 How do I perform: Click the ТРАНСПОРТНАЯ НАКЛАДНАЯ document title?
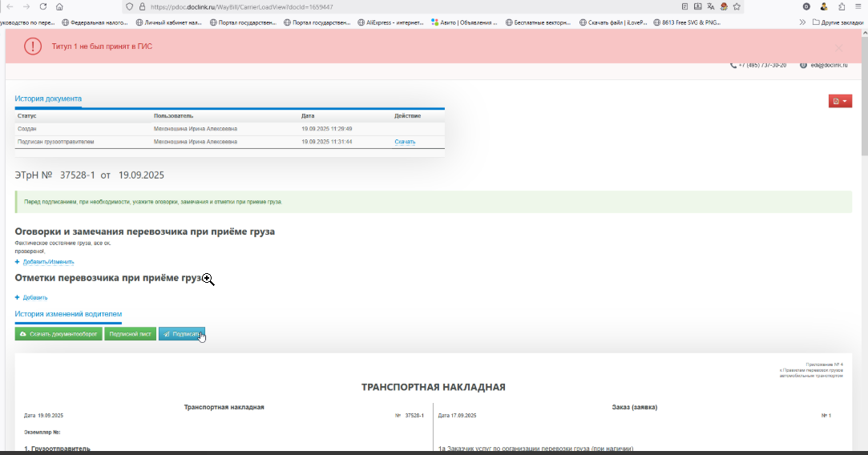(434, 387)
